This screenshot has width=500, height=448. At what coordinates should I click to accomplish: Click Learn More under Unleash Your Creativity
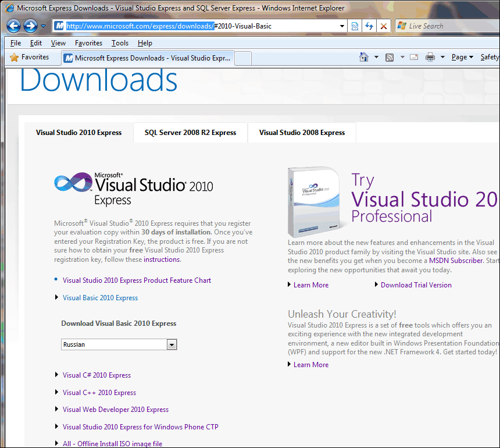[311, 365]
